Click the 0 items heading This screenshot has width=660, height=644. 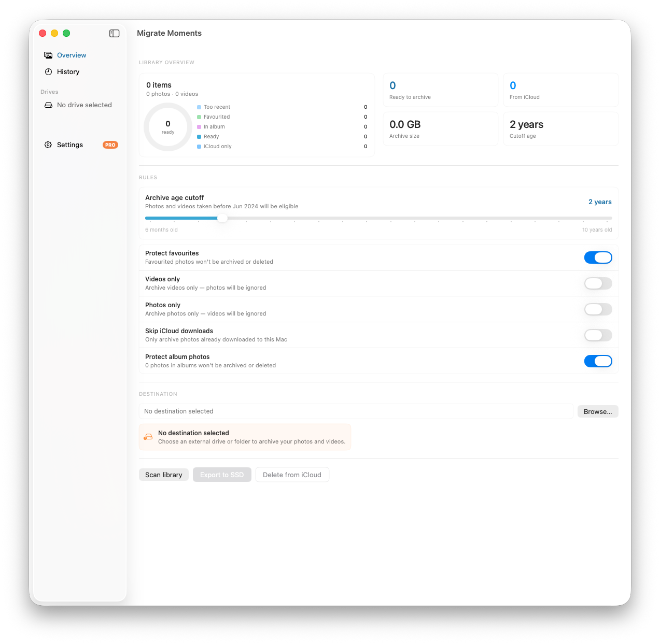pyautogui.click(x=159, y=85)
